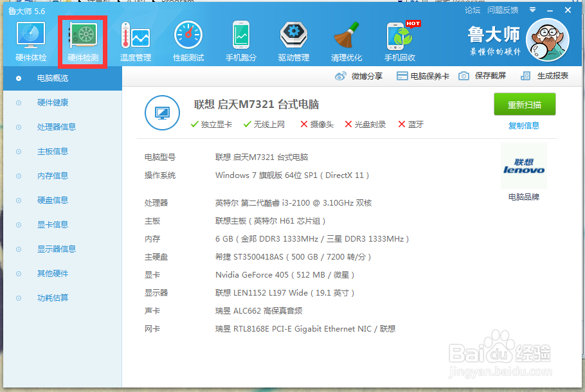
Task: Click the RTL8168E network card value
Action: tap(305, 329)
